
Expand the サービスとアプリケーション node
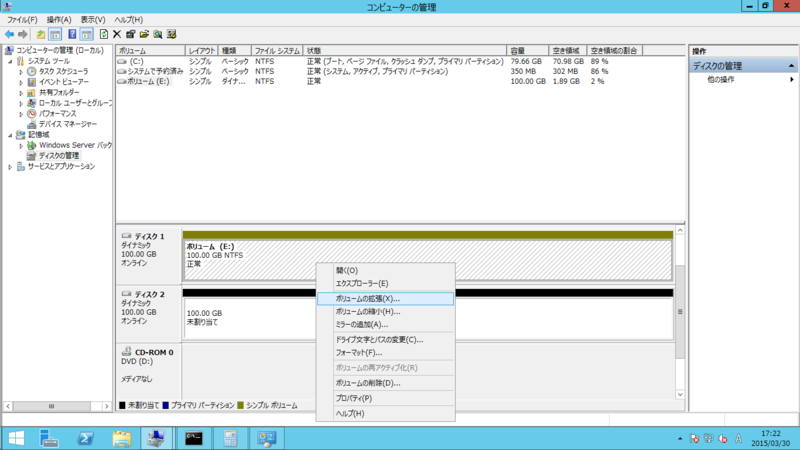pyautogui.click(x=10, y=167)
